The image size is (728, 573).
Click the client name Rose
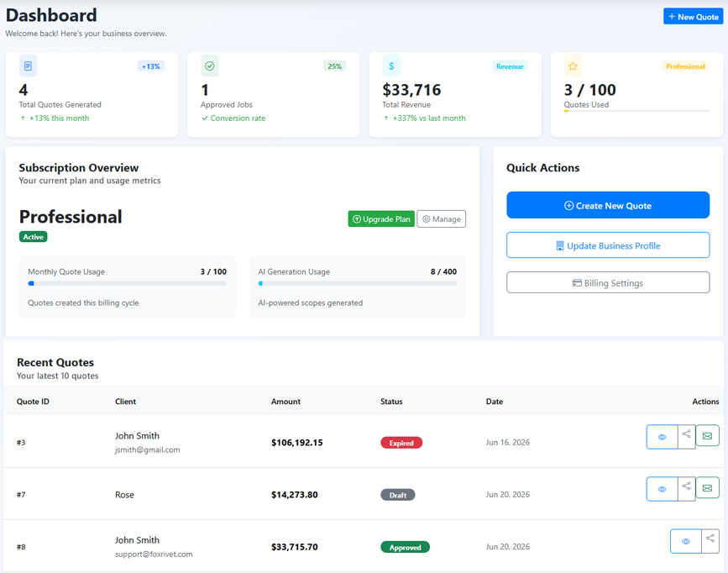click(x=124, y=495)
